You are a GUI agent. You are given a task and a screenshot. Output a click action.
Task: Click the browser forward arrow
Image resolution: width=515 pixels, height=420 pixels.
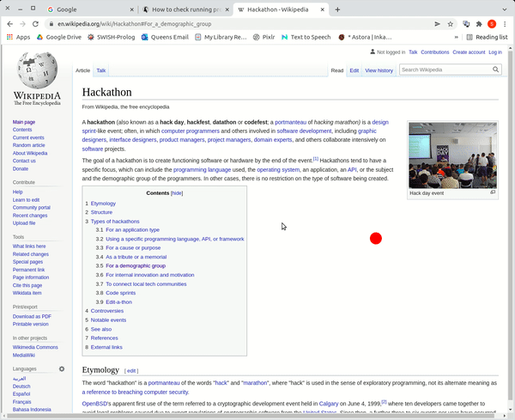(x=22, y=24)
